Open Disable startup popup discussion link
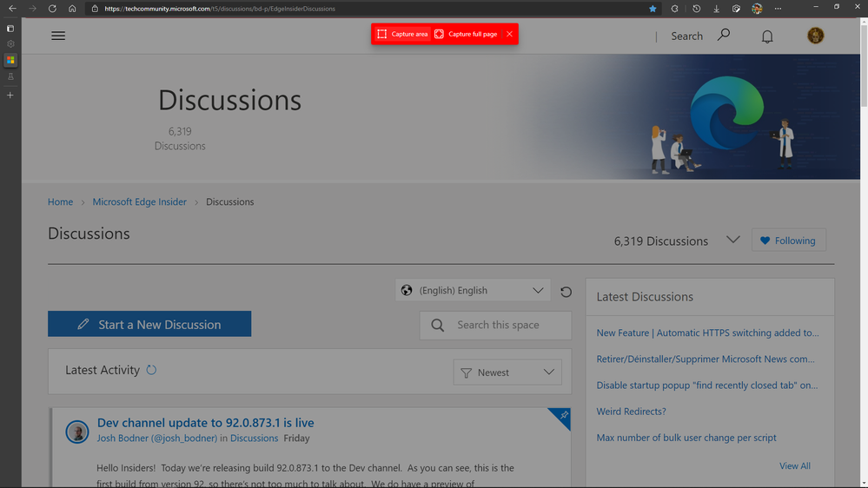The height and width of the screenshot is (488, 868). pyautogui.click(x=707, y=385)
